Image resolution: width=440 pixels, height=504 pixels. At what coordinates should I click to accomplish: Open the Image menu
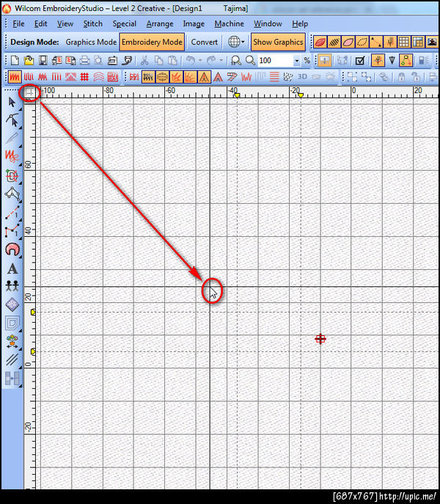194,23
